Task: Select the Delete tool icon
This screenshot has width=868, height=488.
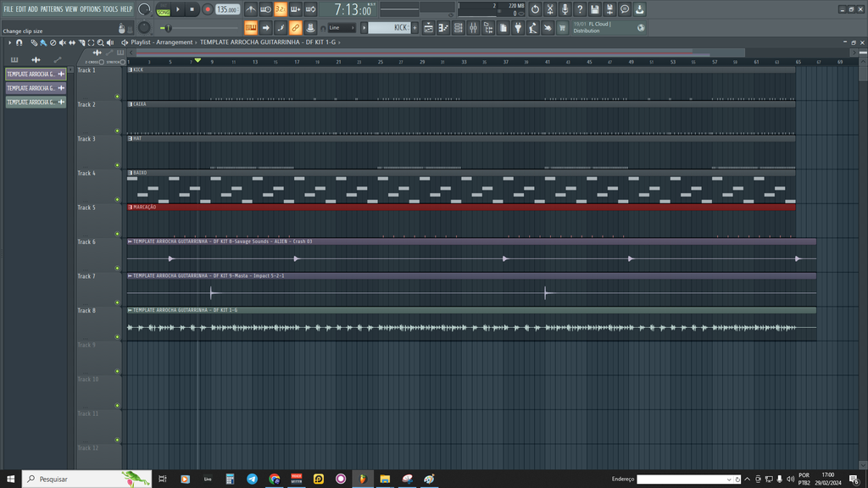Action: (53, 42)
